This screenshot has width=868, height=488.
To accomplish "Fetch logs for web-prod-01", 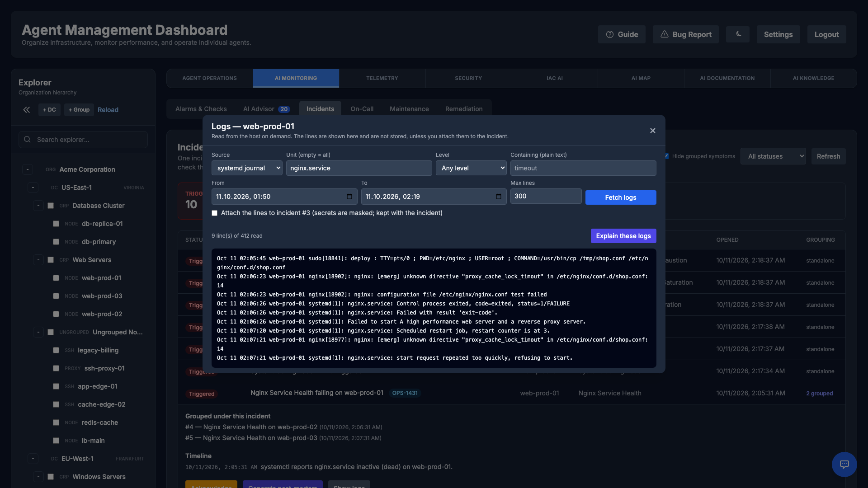I will [620, 197].
